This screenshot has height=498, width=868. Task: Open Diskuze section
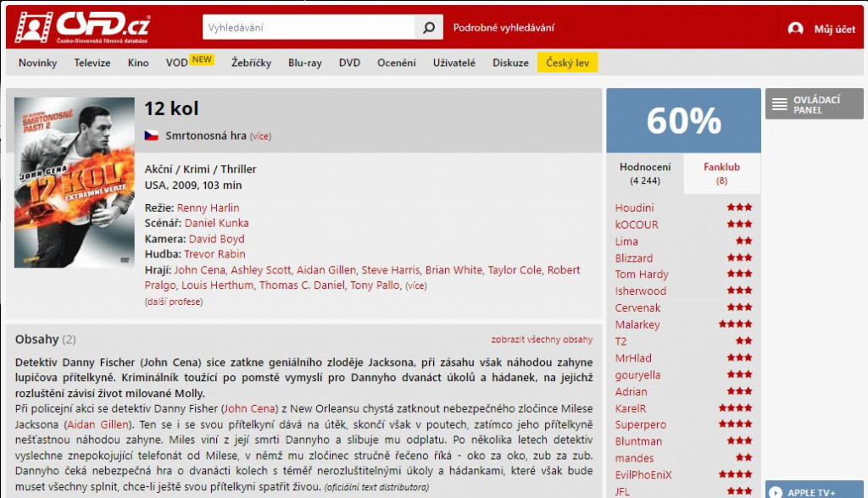tap(510, 63)
